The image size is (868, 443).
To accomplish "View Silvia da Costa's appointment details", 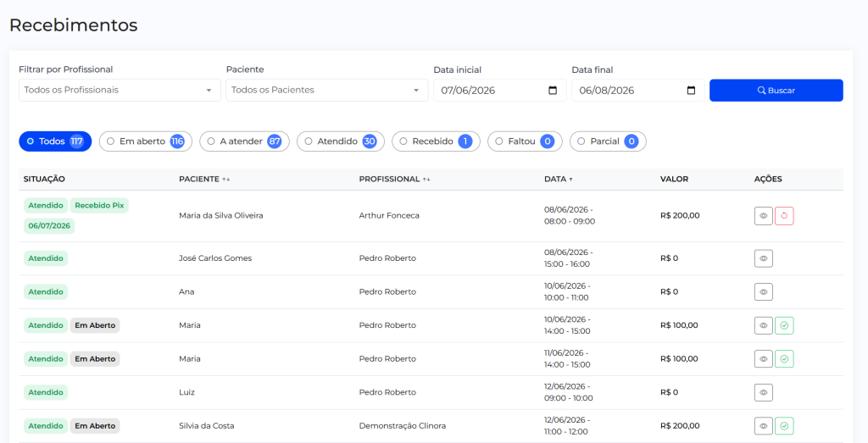I will 764,426.
